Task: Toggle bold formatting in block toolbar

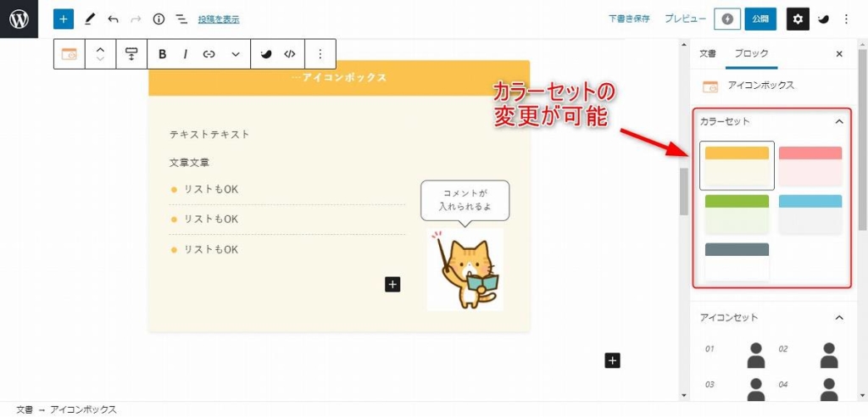Action: click(162, 53)
